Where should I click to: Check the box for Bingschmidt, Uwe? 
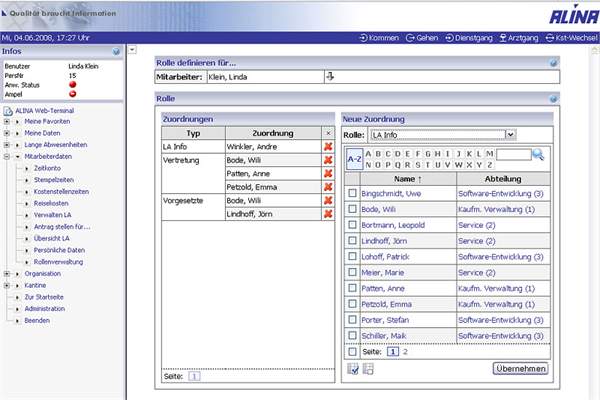pyautogui.click(x=352, y=193)
